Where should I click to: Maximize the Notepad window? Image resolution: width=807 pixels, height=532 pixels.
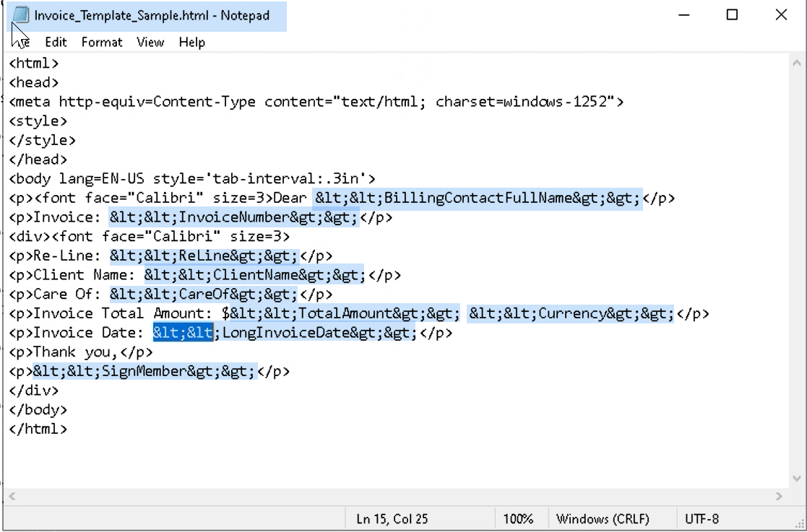[x=732, y=15]
